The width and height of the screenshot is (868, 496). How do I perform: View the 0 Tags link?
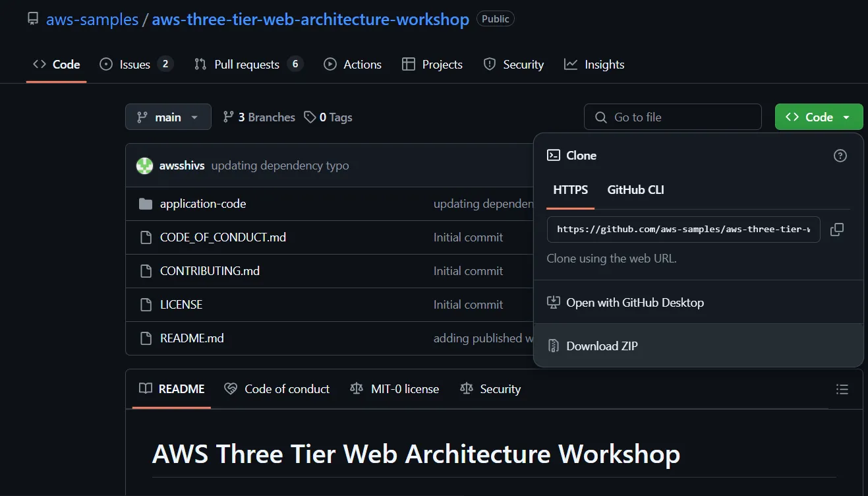pos(328,117)
